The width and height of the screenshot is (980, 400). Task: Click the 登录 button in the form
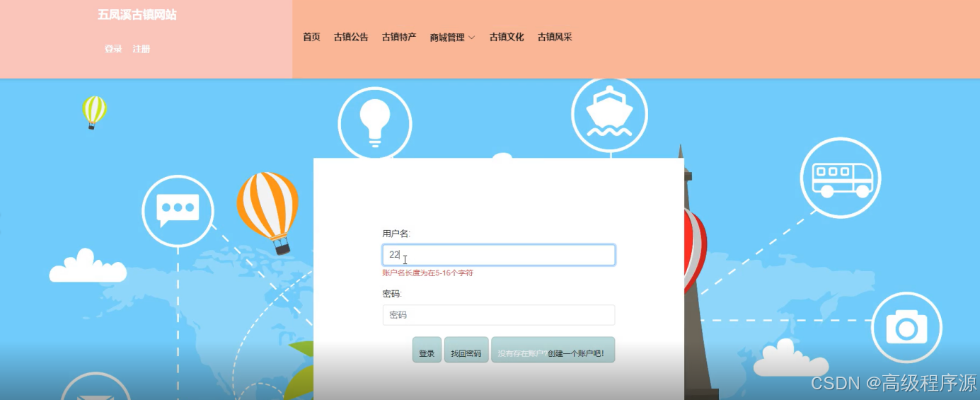427,350
